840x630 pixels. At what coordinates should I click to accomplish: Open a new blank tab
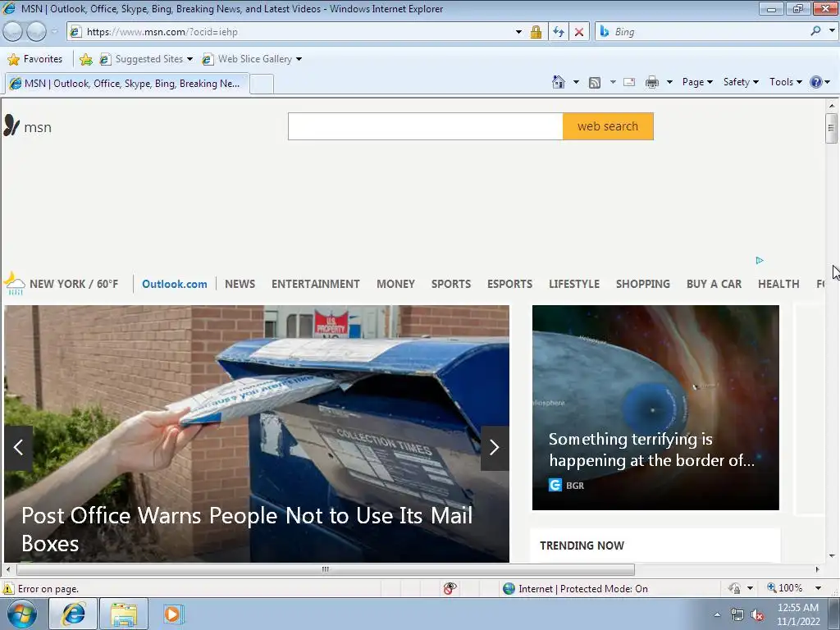(262, 84)
